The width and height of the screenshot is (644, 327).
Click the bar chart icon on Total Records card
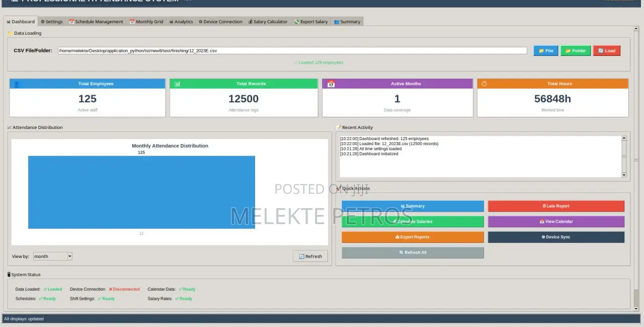click(177, 84)
